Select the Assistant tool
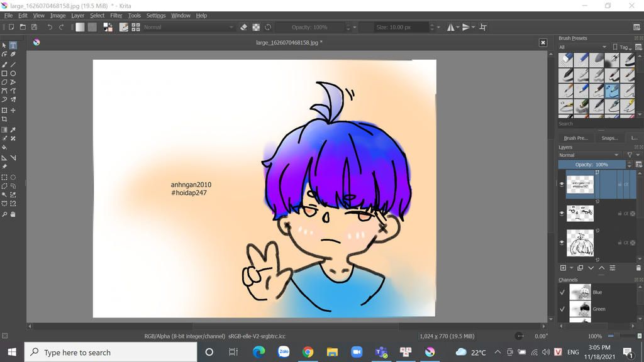644x362 pixels. pyautogui.click(x=4, y=158)
